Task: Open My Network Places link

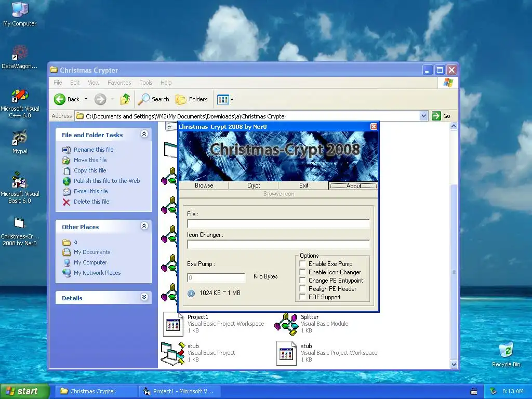Action: pyautogui.click(x=97, y=273)
